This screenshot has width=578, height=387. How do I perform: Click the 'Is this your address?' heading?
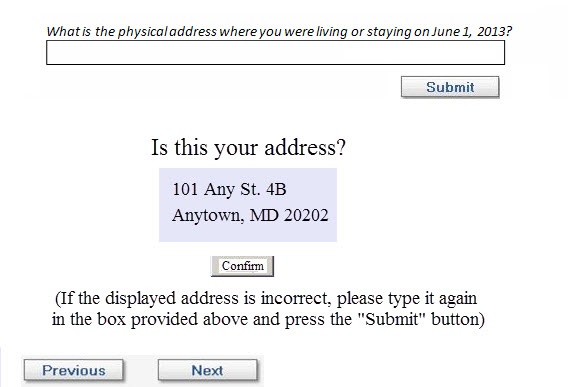coord(248,147)
